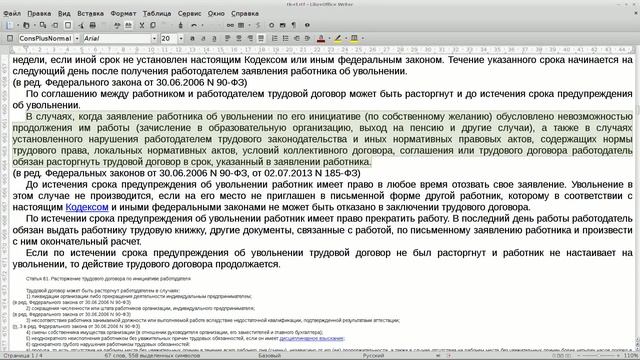Image resolution: width=640 pixels, height=360 pixels.
Task: Open the Файл menu
Action: pos(12,13)
